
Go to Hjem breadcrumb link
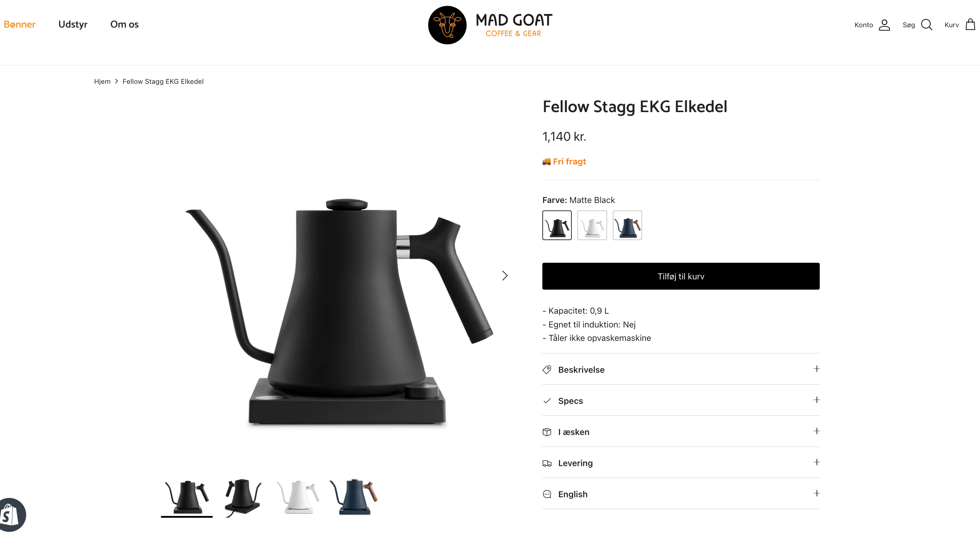pyautogui.click(x=102, y=81)
